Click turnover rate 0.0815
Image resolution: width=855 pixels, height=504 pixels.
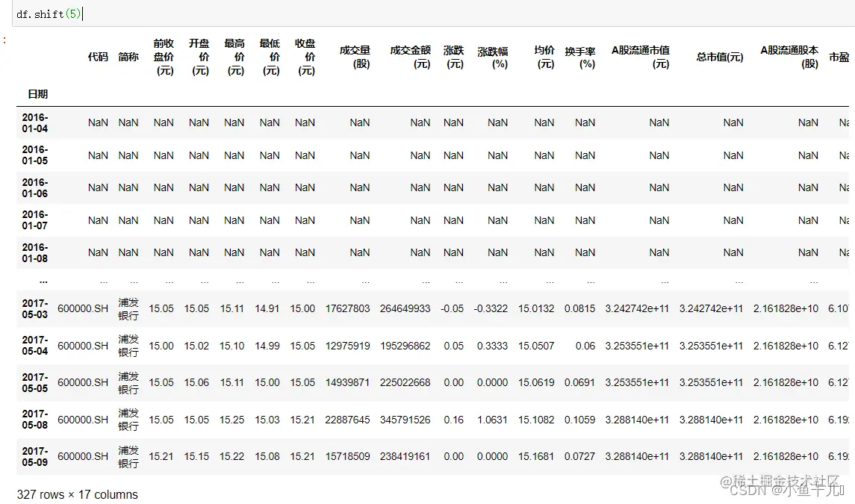point(579,308)
